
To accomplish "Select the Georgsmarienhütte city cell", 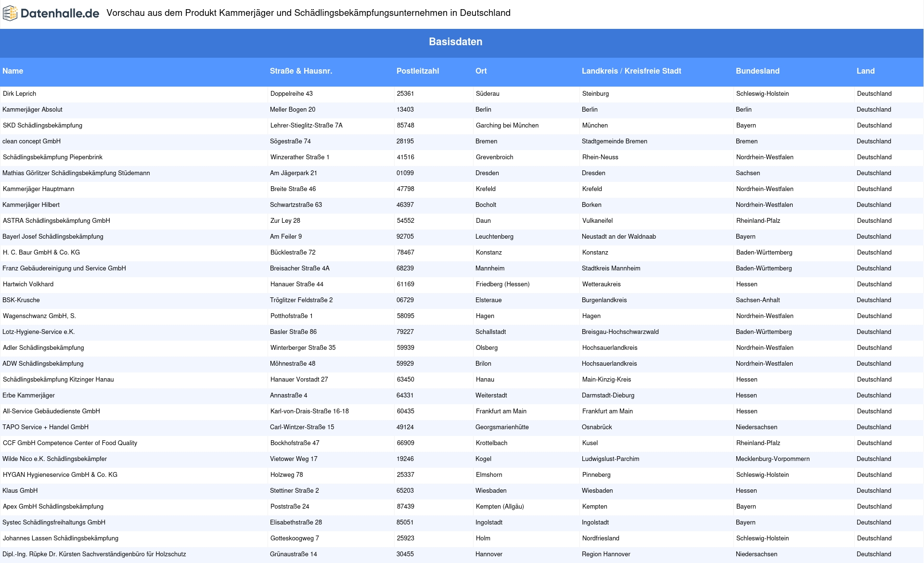I will point(502,427).
